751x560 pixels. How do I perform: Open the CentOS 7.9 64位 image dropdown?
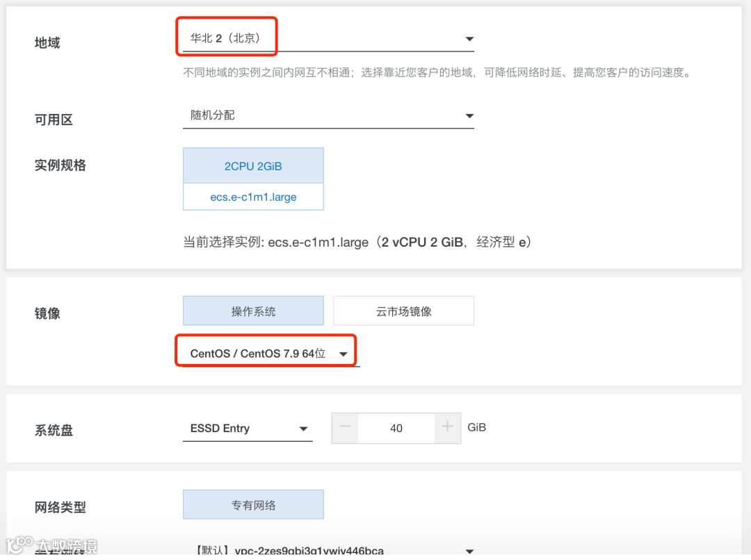click(271, 354)
